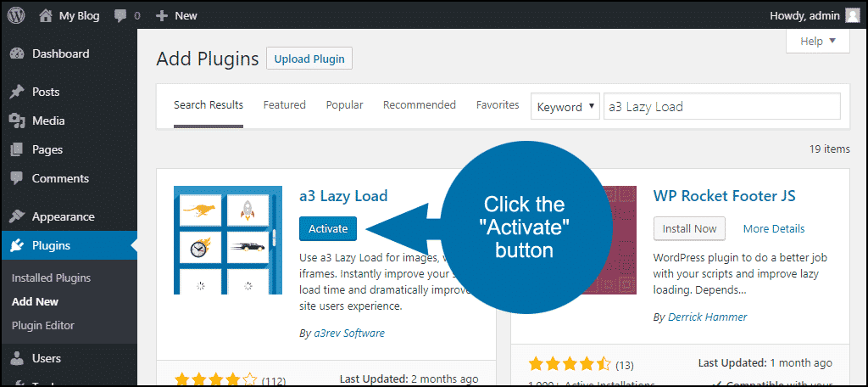This screenshot has height=387, width=868.
Task: Click the Upload Plugin button
Action: 309,59
